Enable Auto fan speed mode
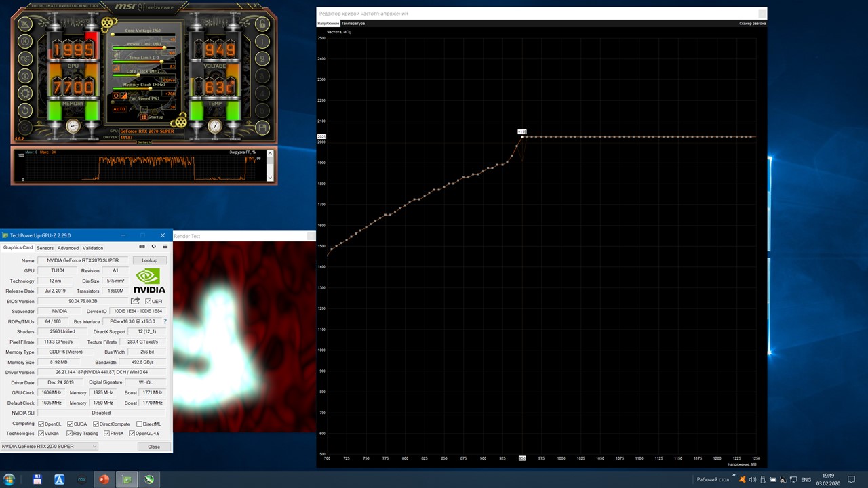The height and width of the screenshot is (488, 868). point(119,108)
